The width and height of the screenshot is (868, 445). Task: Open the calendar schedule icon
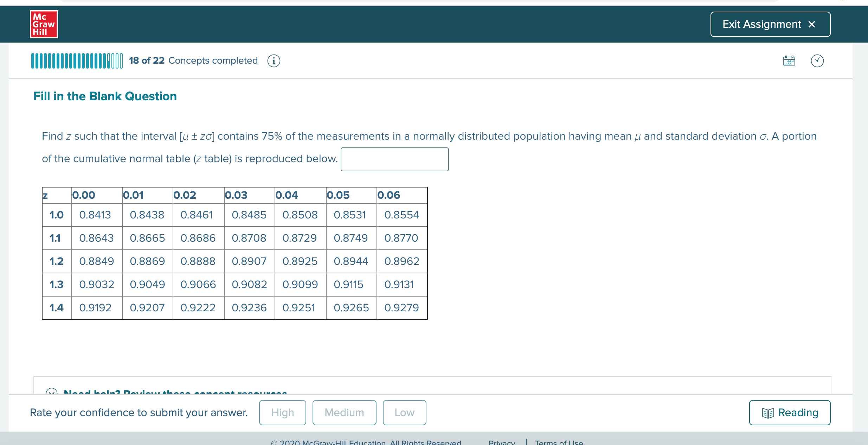click(789, 61)
